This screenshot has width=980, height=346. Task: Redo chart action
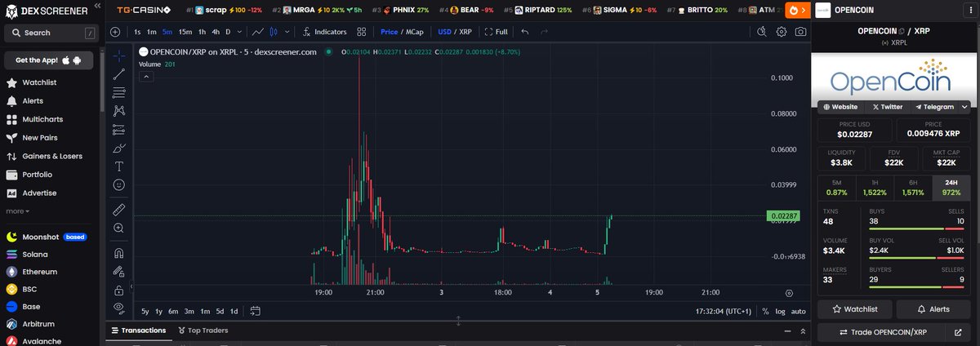pyautogui.click(x=544, y=32)
